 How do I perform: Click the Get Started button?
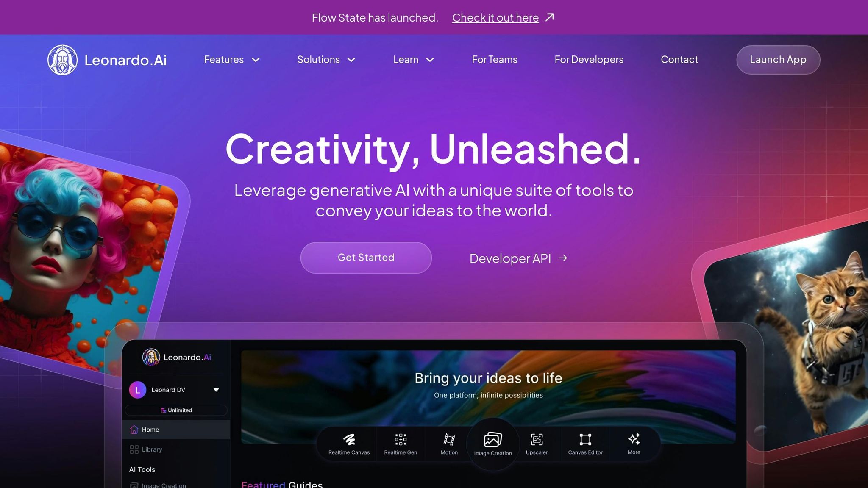pyautogui.click(x=366, y=258)
